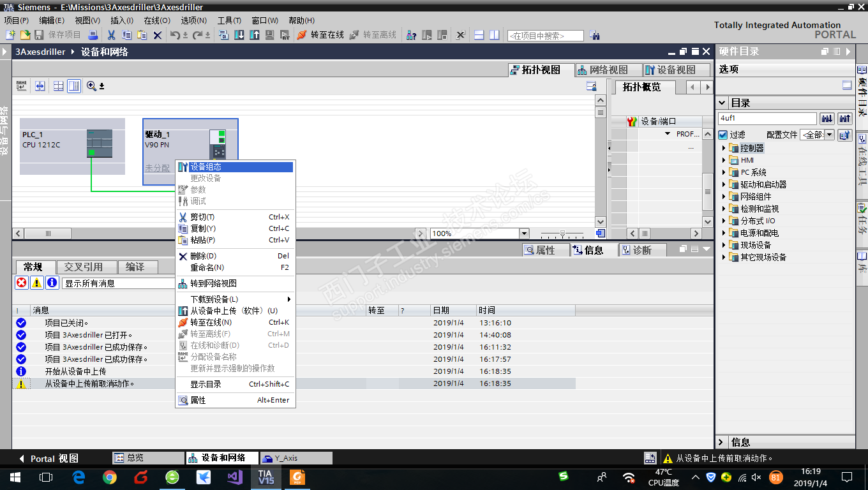Click the Visual Studio icon in taskbar

click(235, 477)
